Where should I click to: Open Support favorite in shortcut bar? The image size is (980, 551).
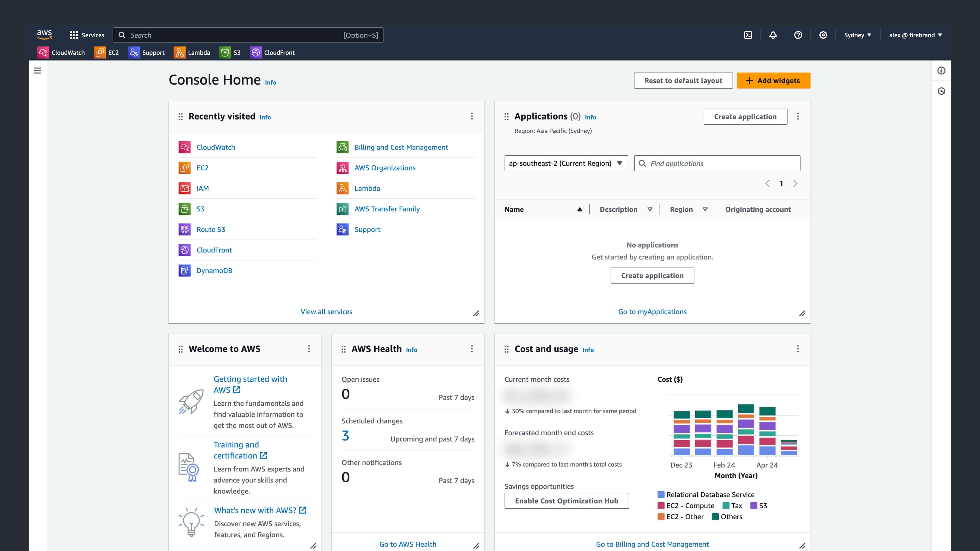tap(146, 53)
